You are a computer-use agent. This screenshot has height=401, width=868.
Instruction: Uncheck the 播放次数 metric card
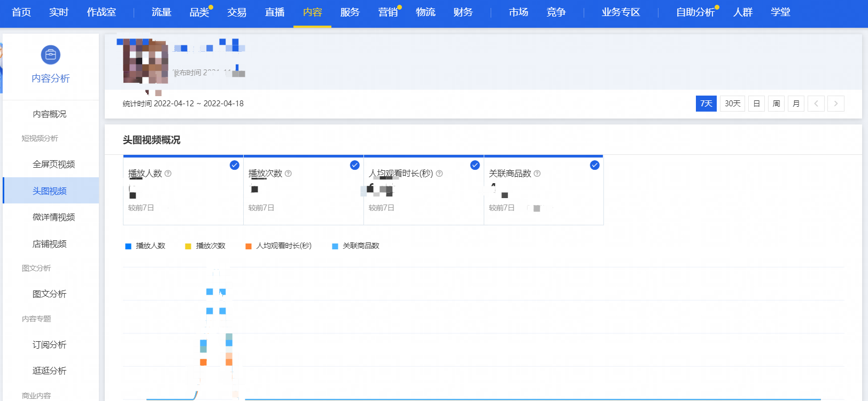(x=354, y=165)
